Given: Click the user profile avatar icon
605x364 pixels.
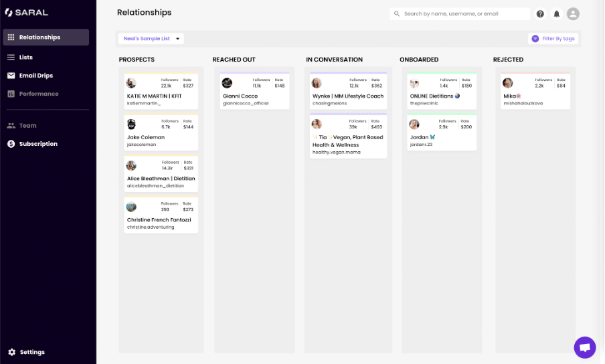Looking at the screenshot, I should pyautogui.click(x=573, y=14).
